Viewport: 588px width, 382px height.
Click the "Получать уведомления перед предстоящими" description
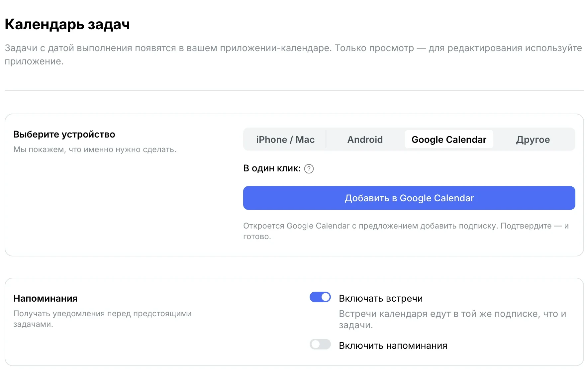[x=102, y=319]
